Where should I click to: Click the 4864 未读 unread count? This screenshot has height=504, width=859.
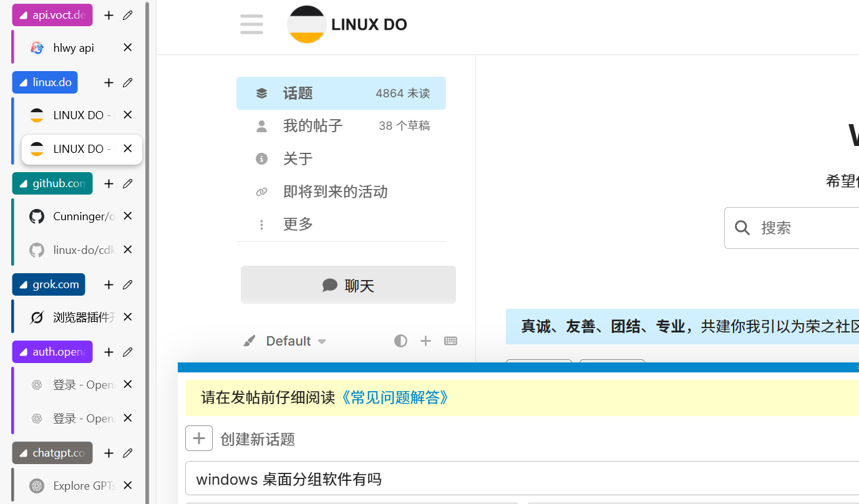tap(403, 94)
